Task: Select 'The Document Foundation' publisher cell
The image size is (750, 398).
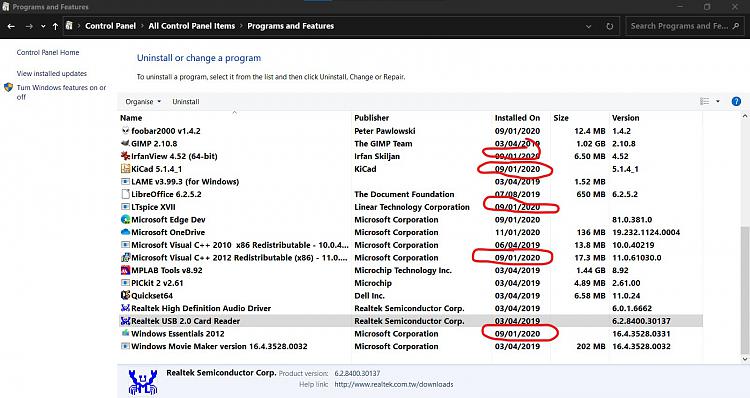Action: tap(404, 194)
